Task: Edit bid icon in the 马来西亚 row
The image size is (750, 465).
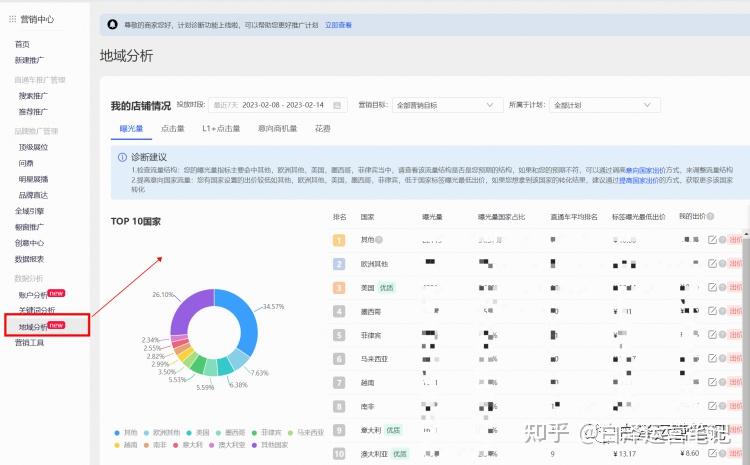Action: (712, 358)
